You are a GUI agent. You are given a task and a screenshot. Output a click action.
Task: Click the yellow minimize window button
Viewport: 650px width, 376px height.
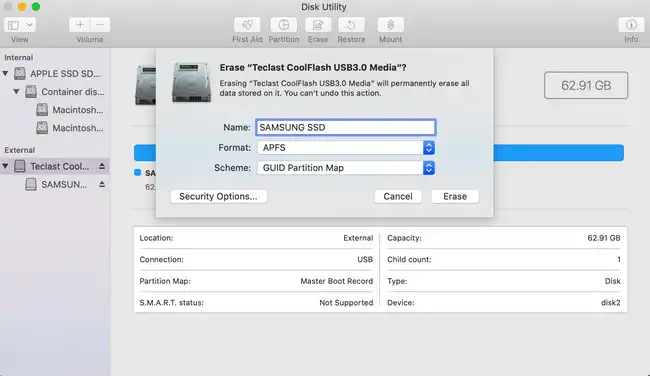22,7
